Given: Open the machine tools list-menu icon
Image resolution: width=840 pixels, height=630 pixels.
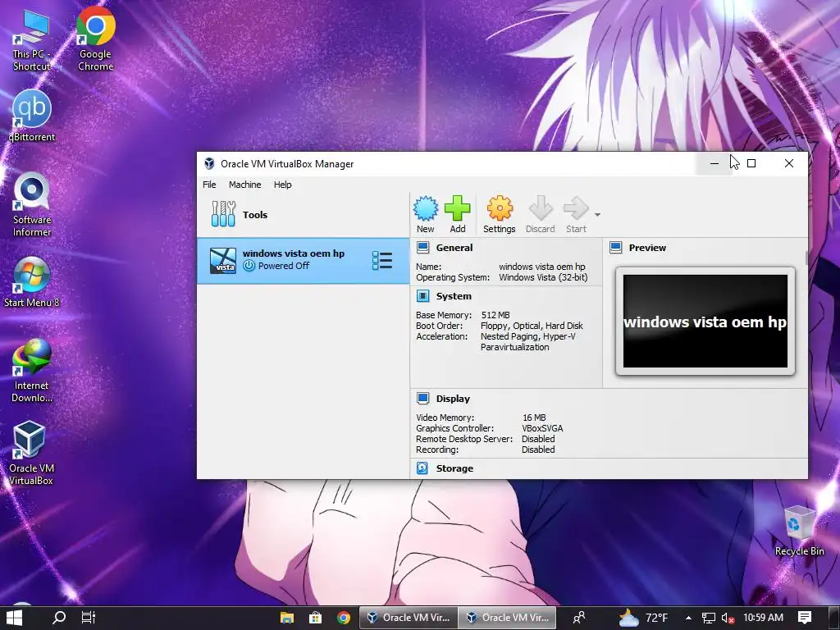Looking at the screenshot, I should coord(382,260).
